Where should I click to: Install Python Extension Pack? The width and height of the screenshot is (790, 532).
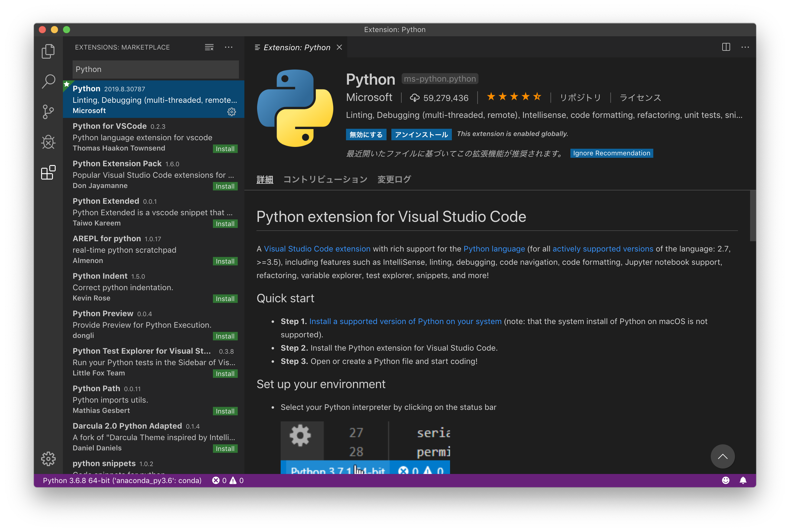225,186
